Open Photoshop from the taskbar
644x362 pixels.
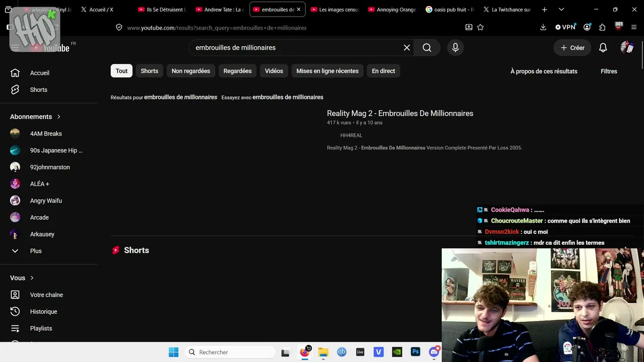(x=416, y=352)
